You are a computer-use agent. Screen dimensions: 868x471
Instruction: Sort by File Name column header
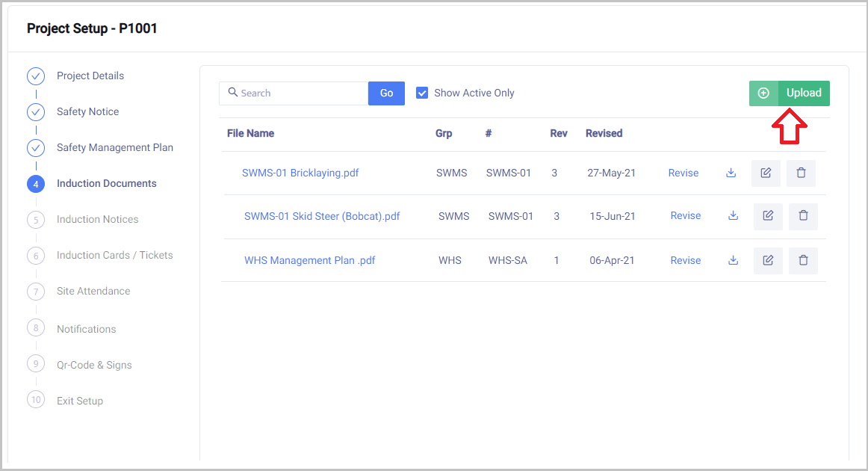250,133
